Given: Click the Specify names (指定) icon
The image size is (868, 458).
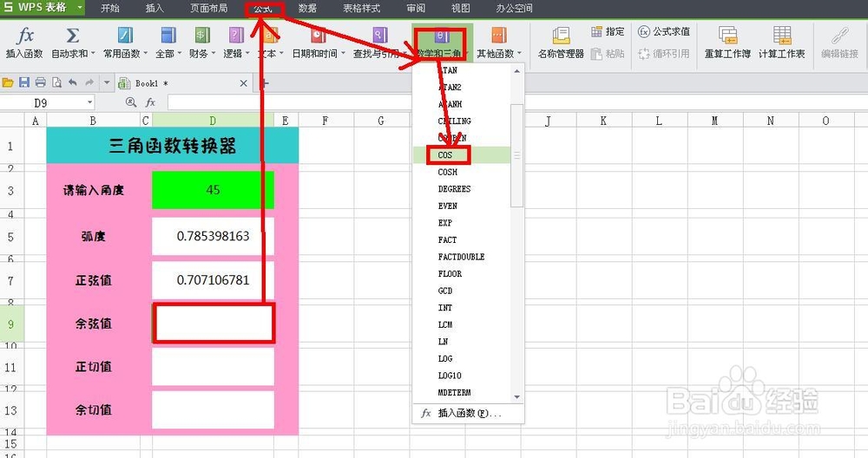Looking at the screenshot, I should 597,31.
